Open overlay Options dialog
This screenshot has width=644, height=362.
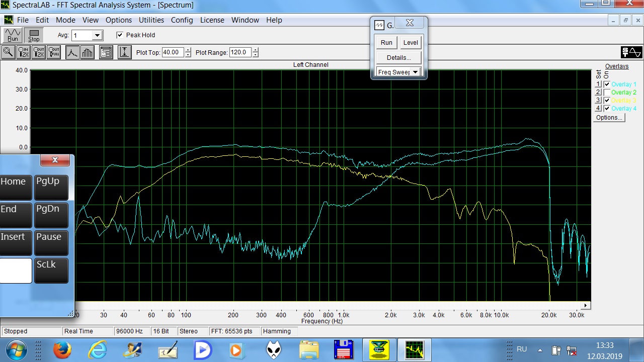[x=609, y=118]
